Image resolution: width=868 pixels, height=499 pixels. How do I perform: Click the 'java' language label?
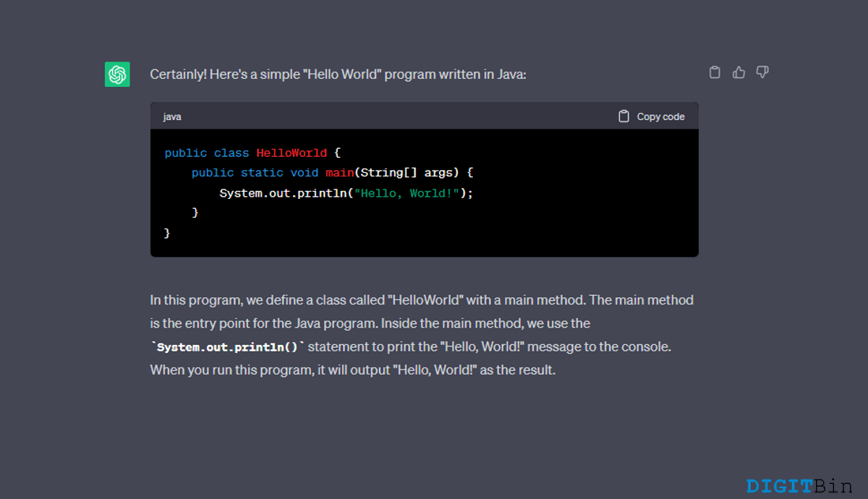[172, 116]
